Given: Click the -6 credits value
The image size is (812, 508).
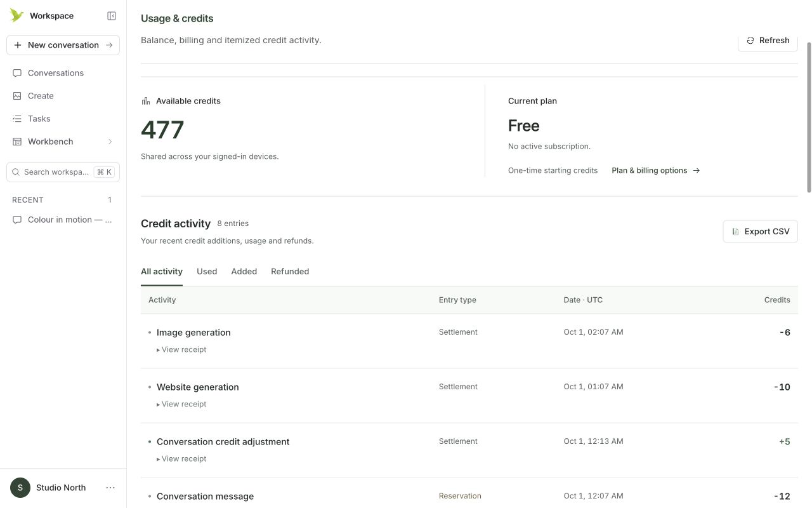Looking at the screenshot, I should [785, 332].
